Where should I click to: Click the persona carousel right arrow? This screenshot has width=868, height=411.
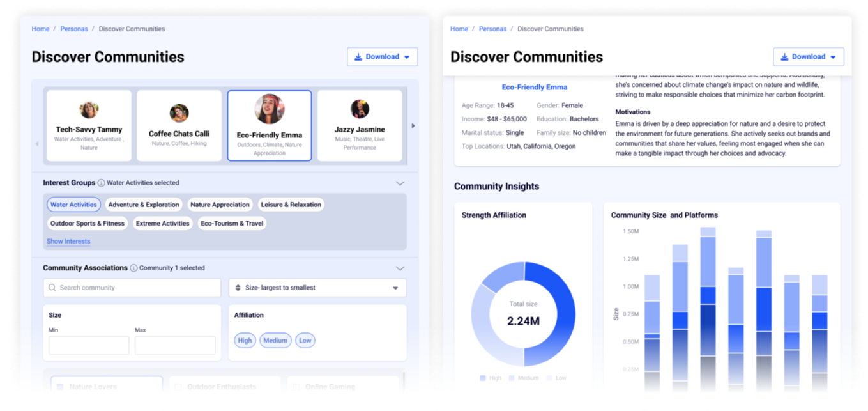[413, 126]
